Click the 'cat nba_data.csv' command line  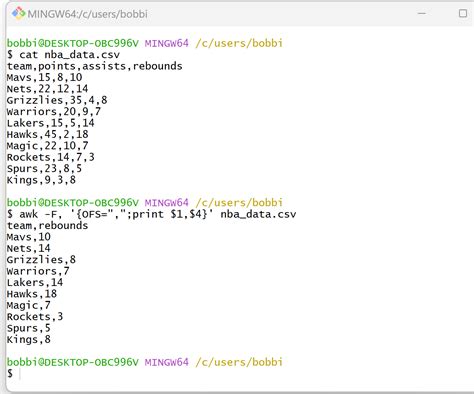click(63, 55)
